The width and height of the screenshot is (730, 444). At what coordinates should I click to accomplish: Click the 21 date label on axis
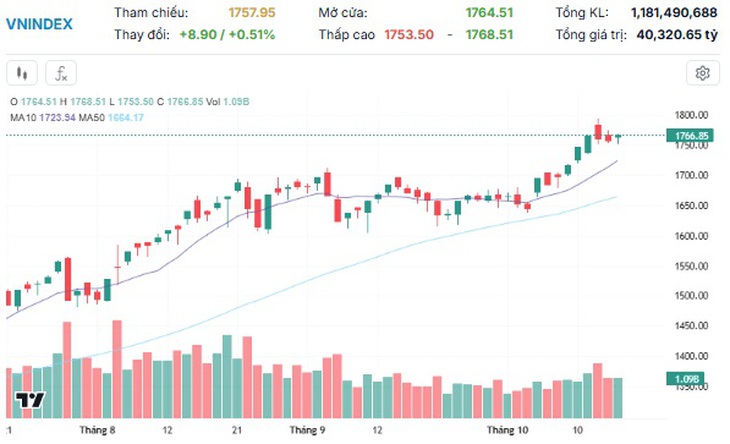237,430
